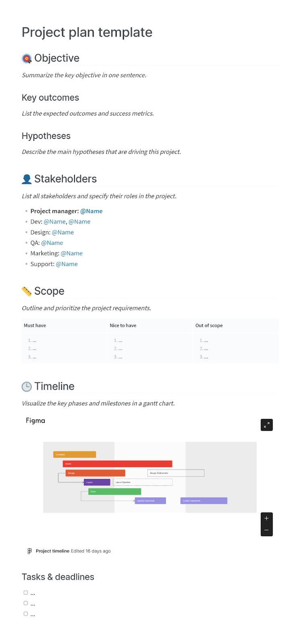Screen dimensions: 300x644
Task: Check the second task checkbox
Action: (x=26, y=603)
